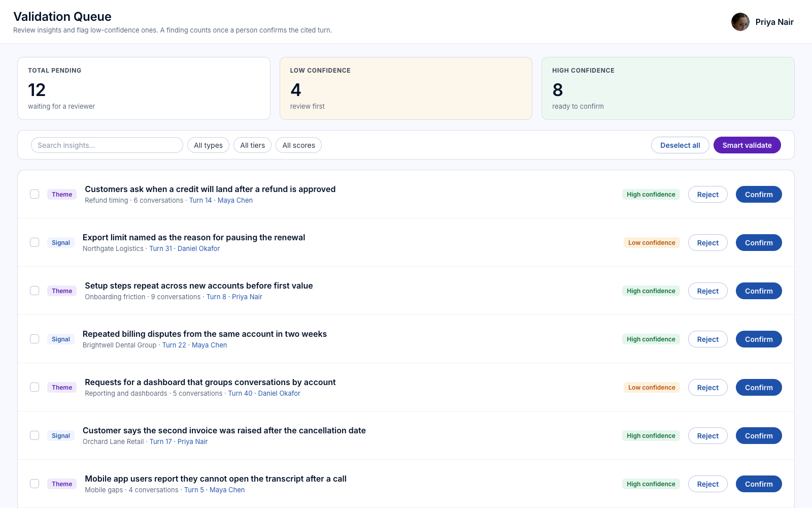
Task: Reject Repeated billing disputes signal
Action: [x=707, y=339]
